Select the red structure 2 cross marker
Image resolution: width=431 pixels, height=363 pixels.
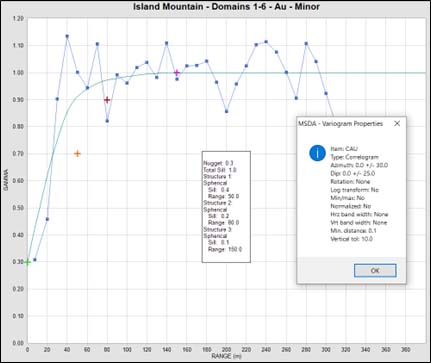pyautogui.click(x=107, y=100)
